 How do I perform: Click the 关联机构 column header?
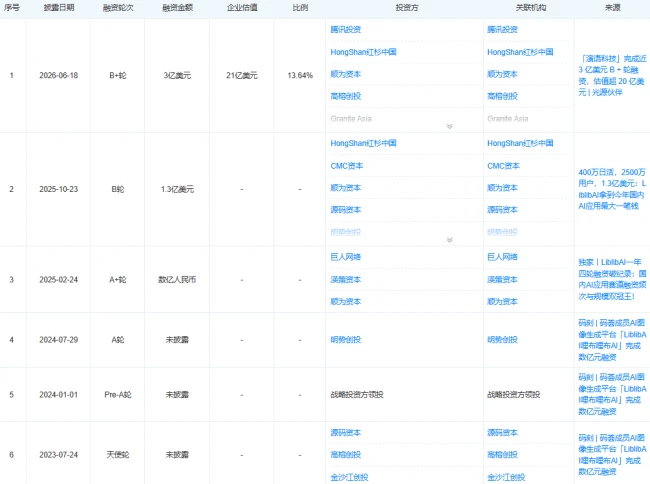(x=531, y=7)
